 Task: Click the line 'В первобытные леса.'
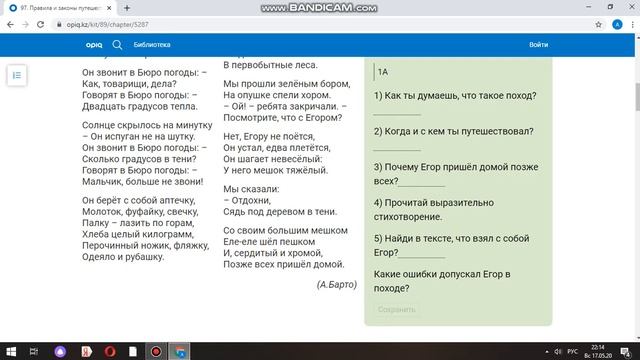pos(270,65)
